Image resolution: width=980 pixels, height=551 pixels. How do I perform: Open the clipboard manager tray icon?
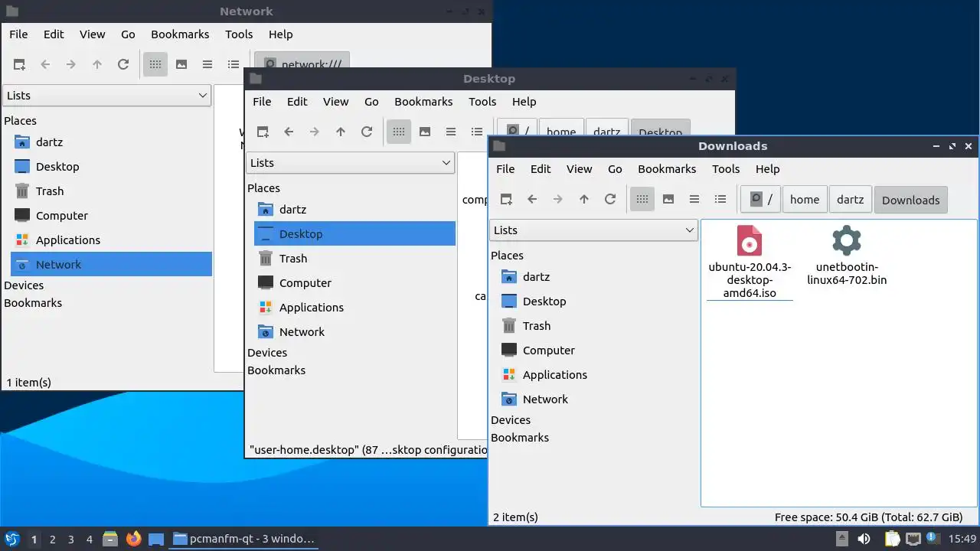click(x=892, y=539)
